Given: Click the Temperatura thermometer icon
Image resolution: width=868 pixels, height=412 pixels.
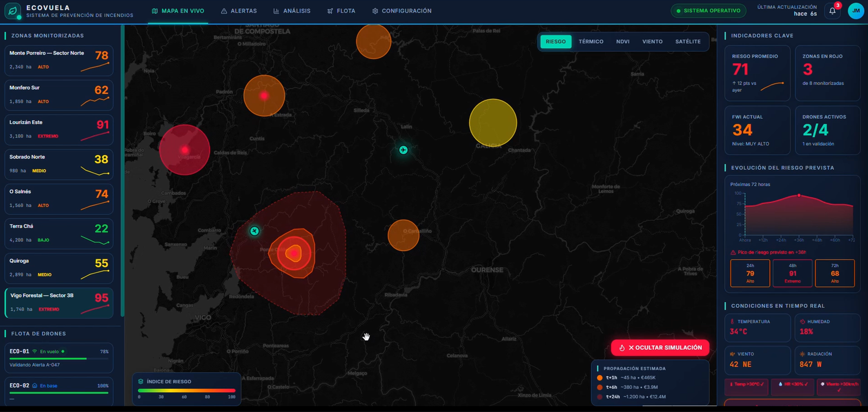Looking at the screenshot, I should [732, 321].
